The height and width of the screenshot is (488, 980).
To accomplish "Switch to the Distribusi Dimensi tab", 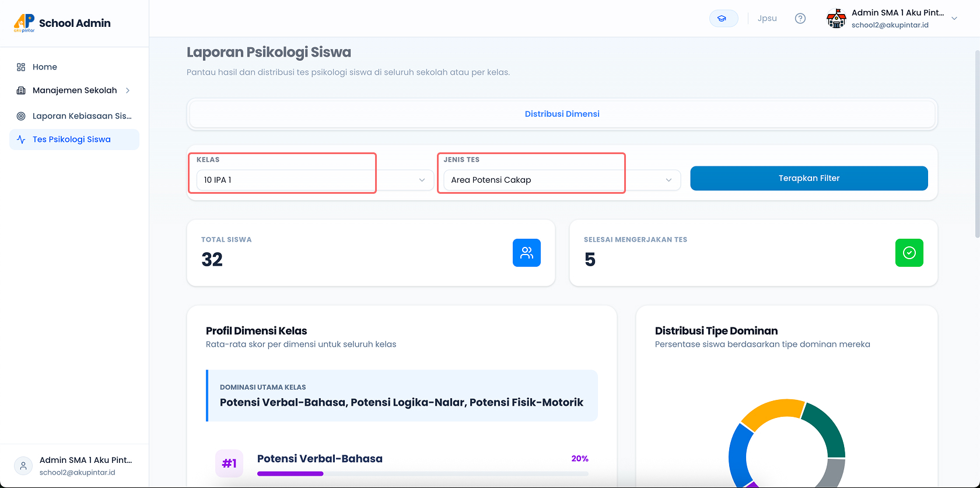I will [562, 114].
